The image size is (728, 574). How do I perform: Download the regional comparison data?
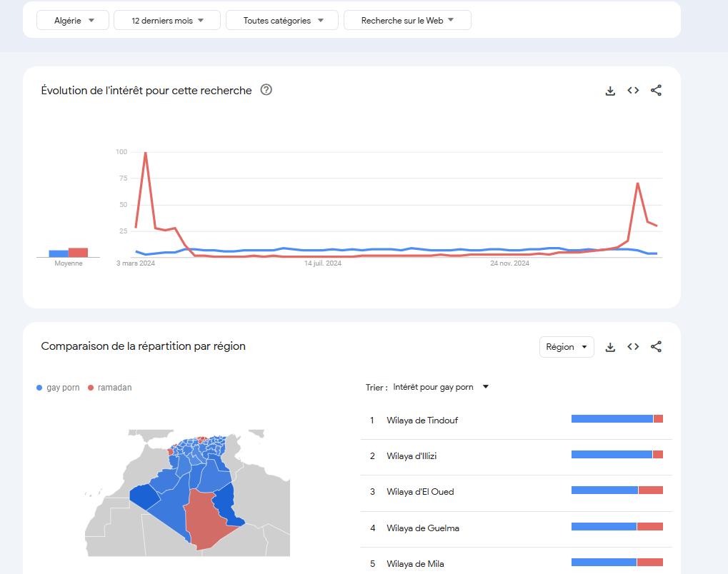pos(610,347)
